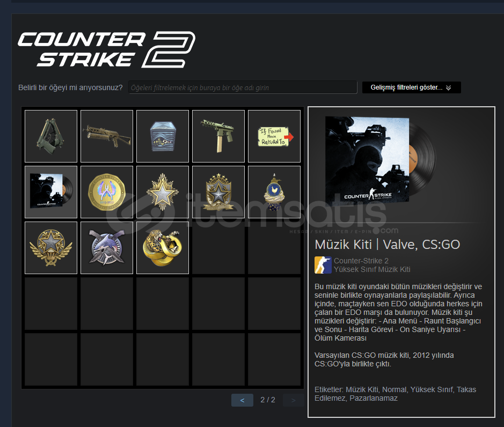Select the PP-Bizon gun inventory item
This screenshot has width=504, height=427.
pyautogui.click(x=107, y=136)
